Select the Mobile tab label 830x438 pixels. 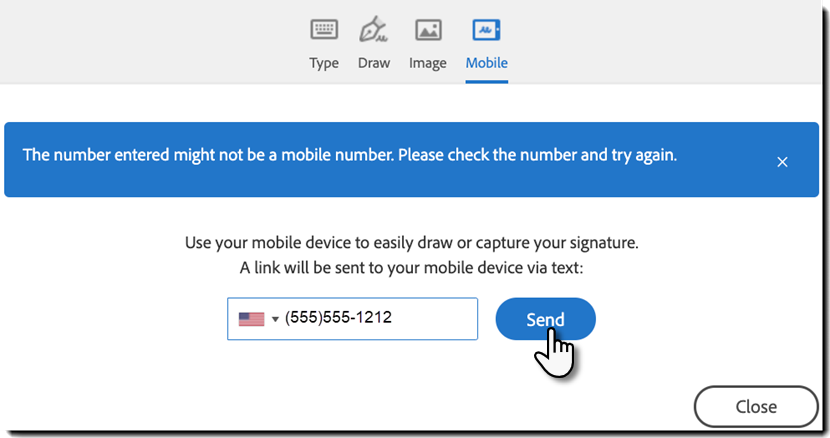pyautogui.click(x=487, y=63)
